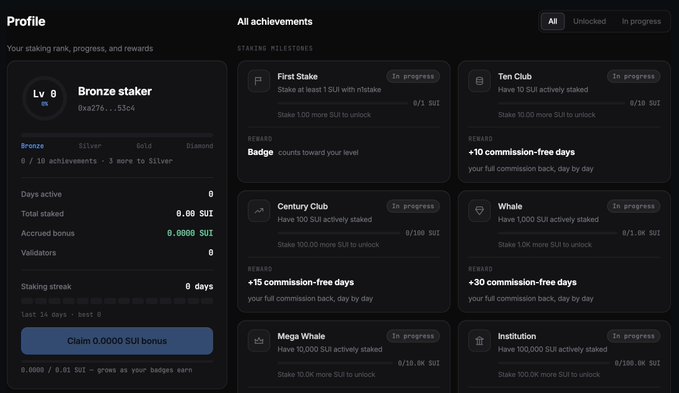Switch to the Unlocked filter tab

[x=589, y=21]
